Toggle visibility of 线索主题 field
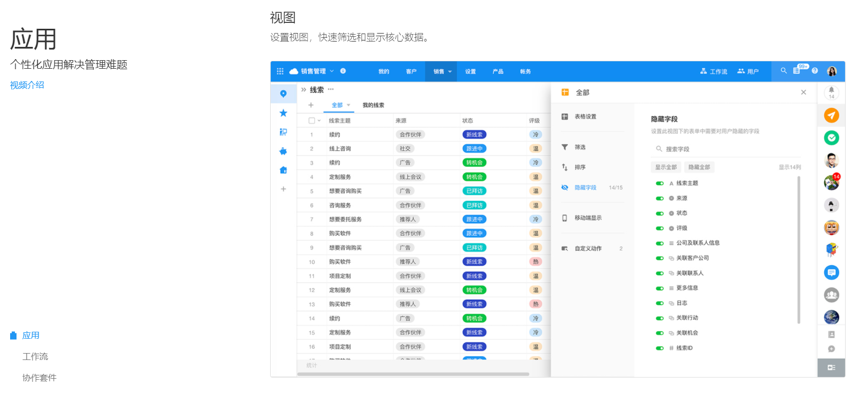Image resolution: width=868 pixels, height=401 pixels. coord(660,183)
